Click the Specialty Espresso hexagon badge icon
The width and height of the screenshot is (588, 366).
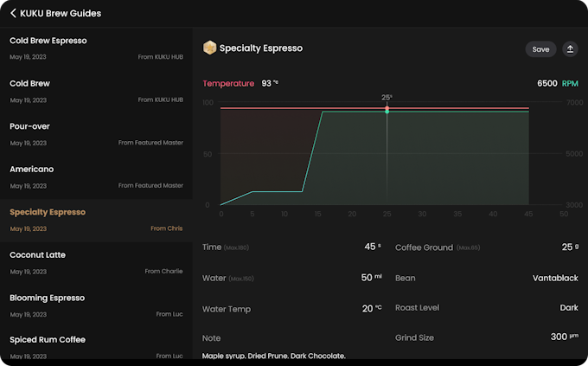pos(209,48)
